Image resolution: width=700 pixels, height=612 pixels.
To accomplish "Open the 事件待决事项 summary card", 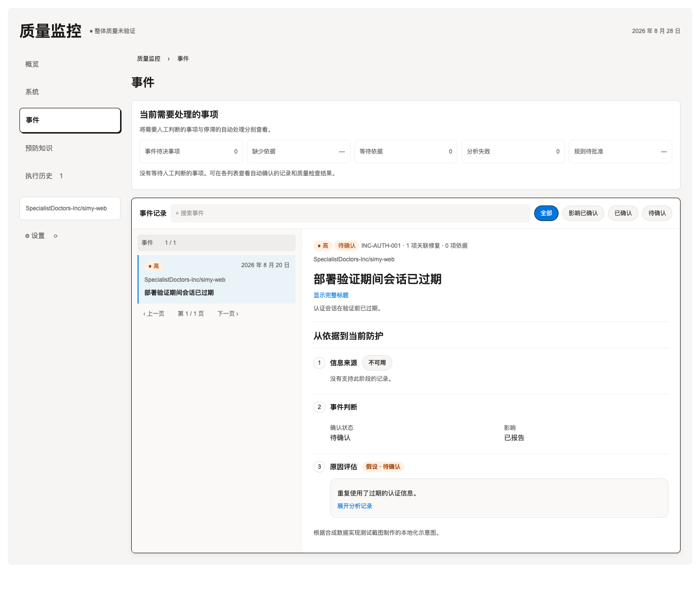I will [x=191, y=152].
